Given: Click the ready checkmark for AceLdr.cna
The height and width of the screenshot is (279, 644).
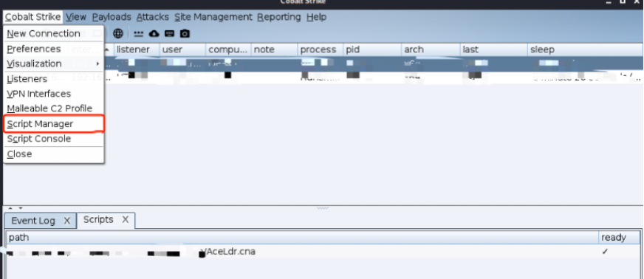Looking at the screenshot, I should tap(605, 252).
